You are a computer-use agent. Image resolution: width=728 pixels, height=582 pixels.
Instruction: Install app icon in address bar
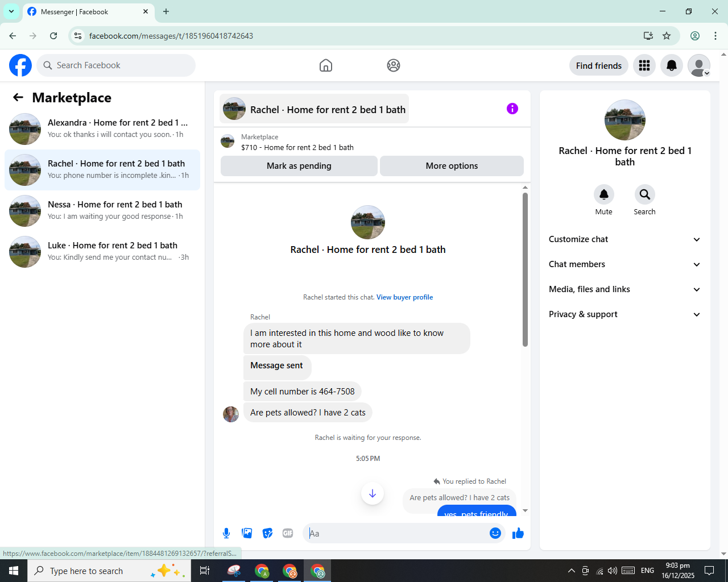[x=648, y=36]
